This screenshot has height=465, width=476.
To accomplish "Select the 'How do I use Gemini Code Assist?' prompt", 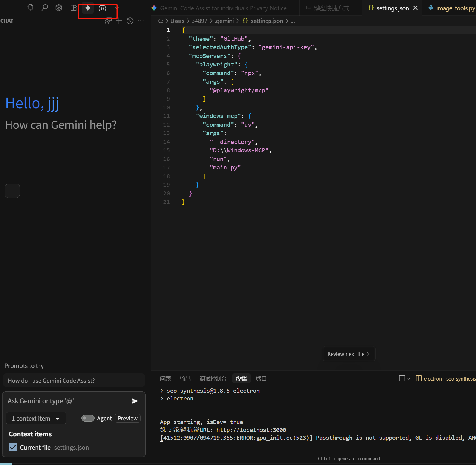I will [x=74, y=381].
